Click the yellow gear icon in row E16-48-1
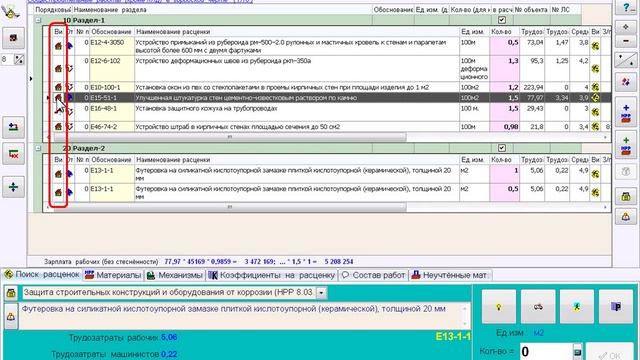The height and width of the screenshot is (360, 640). [596, 111]
